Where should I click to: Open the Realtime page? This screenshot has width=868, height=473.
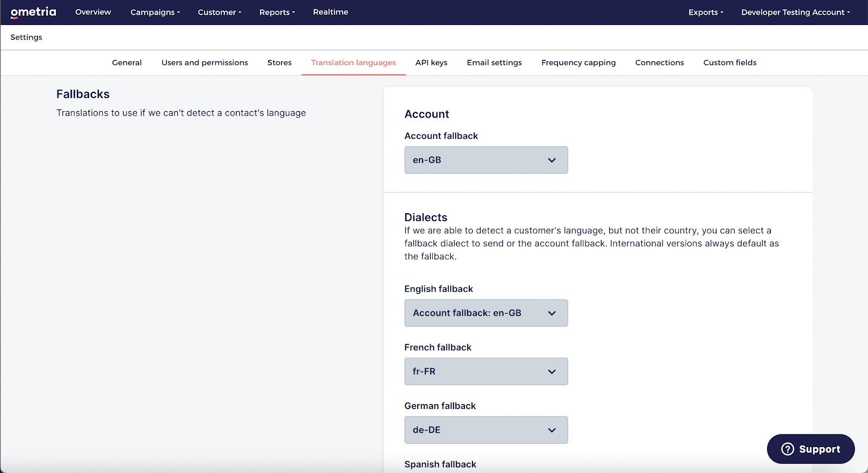pyautogui.click(x=330, y=12)
